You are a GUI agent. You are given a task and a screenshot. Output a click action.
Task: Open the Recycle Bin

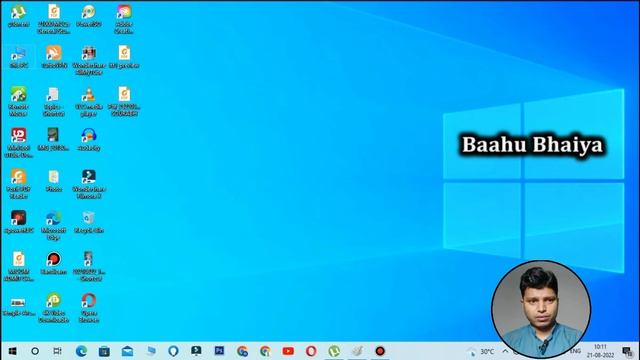(x=89, y=222)
